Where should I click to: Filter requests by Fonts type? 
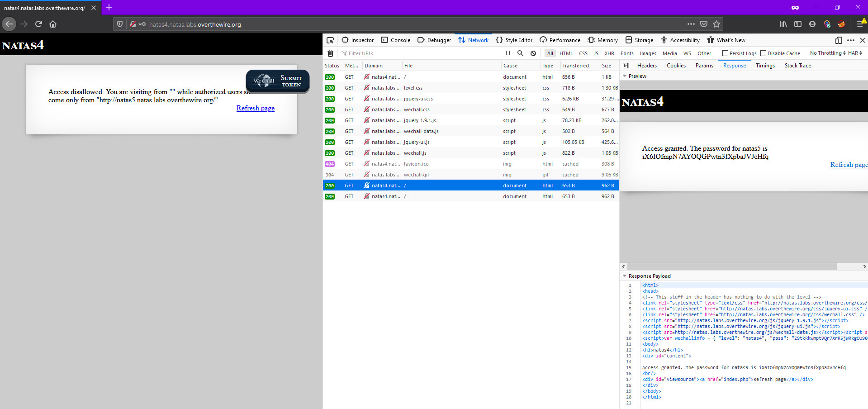(x=627, y=53)
